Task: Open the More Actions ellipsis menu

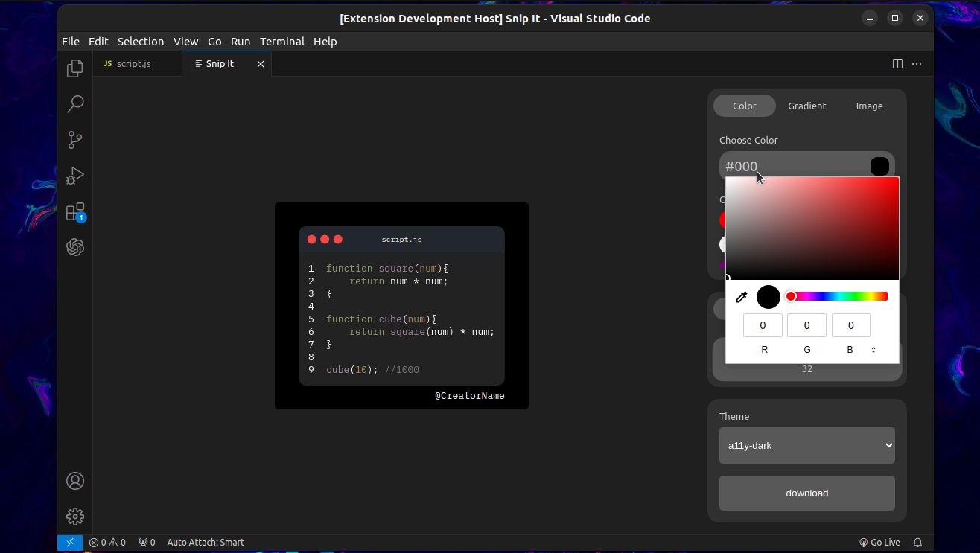Action: pos(917,64)
